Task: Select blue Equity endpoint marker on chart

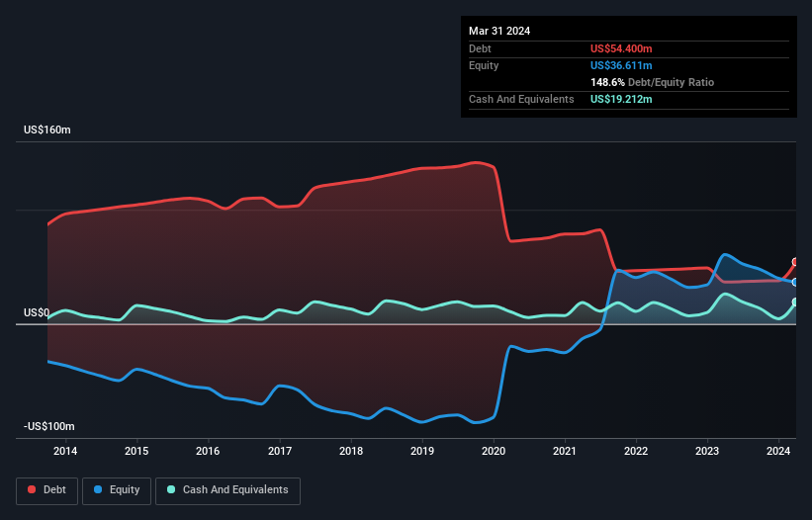Action: click(x=795, y=283)
